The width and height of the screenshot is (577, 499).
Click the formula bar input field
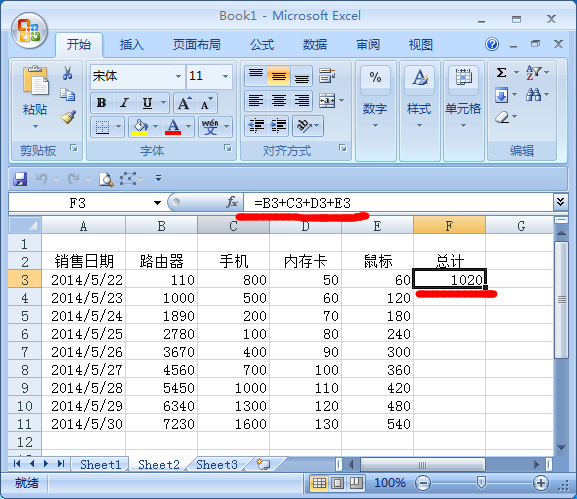[x=398, y=203]
